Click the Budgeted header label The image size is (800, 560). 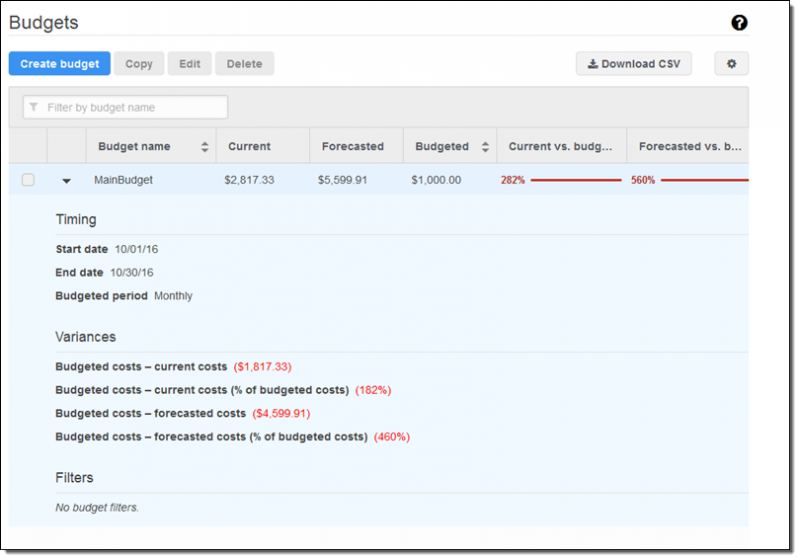[442, 146]
